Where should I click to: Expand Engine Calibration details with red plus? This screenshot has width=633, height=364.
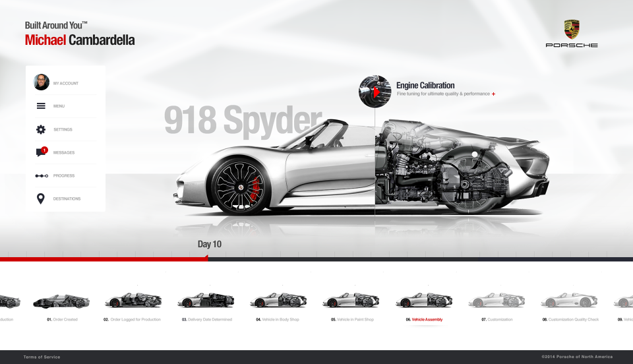coord(493,94)
